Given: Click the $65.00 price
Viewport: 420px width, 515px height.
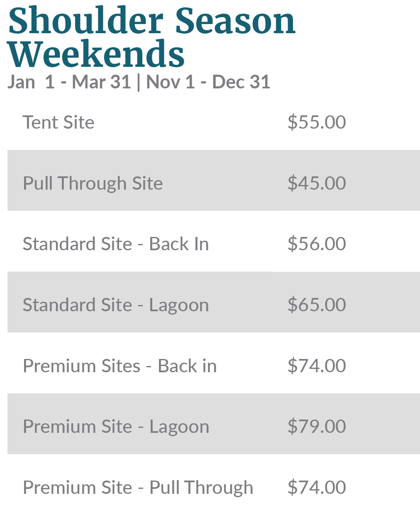Looking at the screenshot, I should click(x=317, y=305).
